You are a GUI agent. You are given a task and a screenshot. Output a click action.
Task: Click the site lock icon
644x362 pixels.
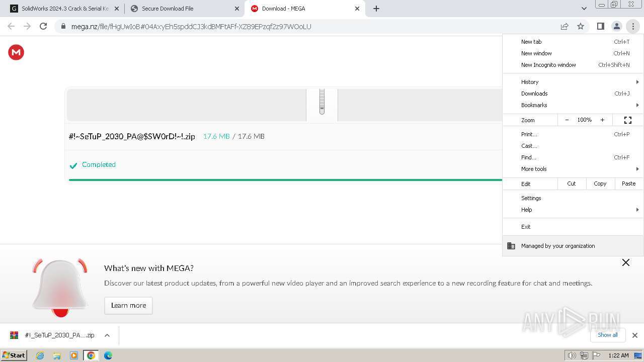point(63,26)
